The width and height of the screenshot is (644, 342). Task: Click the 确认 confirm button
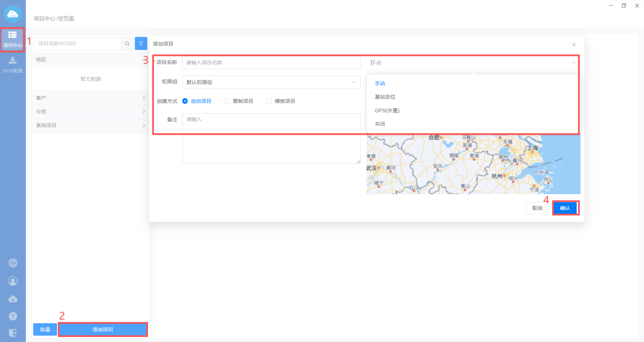pos(565,208)
